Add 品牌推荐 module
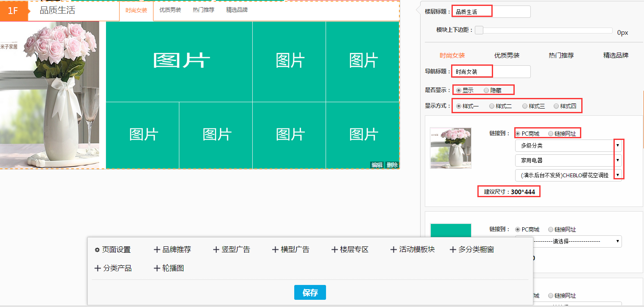This screenshot has width=644, height=307. 172,250
